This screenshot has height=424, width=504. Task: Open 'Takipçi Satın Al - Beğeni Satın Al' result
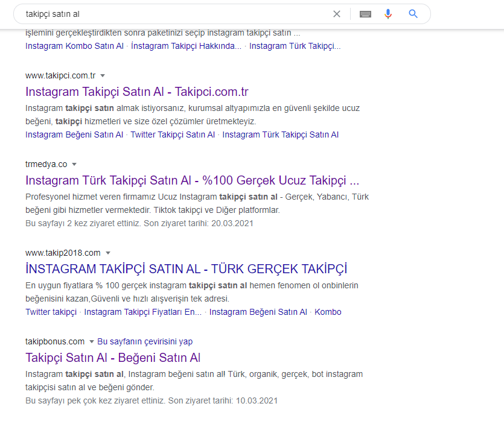pos(113,358)
